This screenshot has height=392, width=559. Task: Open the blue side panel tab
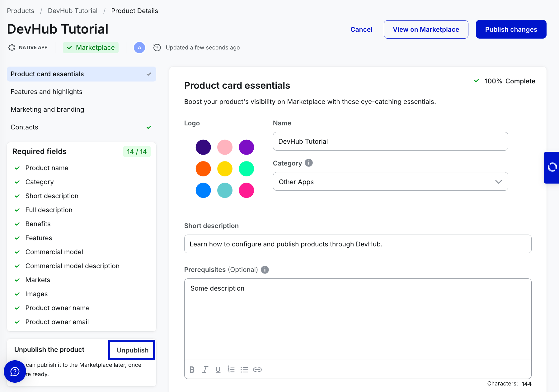click(552, 167)
